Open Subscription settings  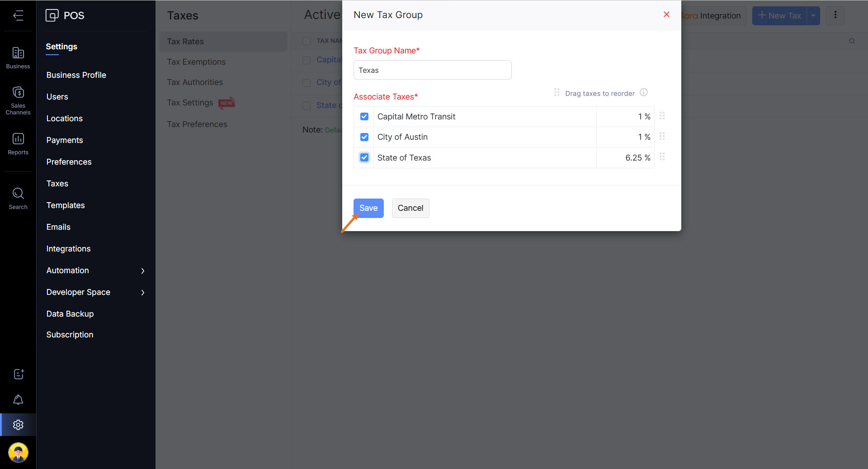pos(70,335)
